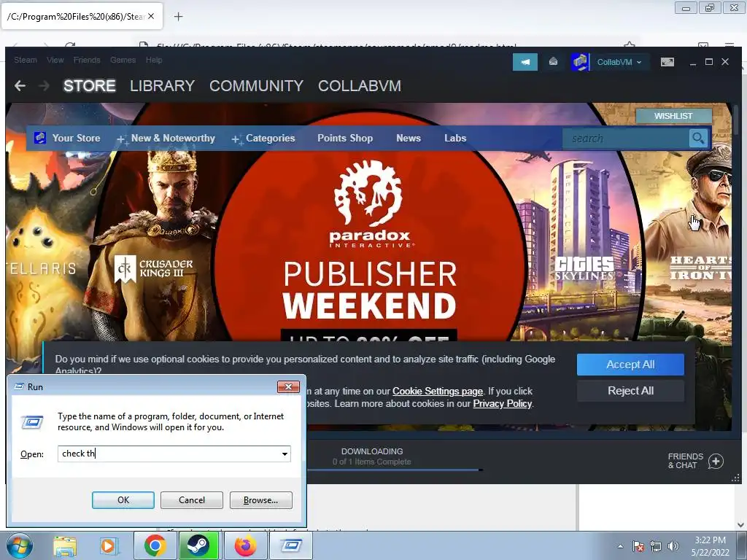Click Windows Start orb
747x560 pixels.
pos(20,545)
